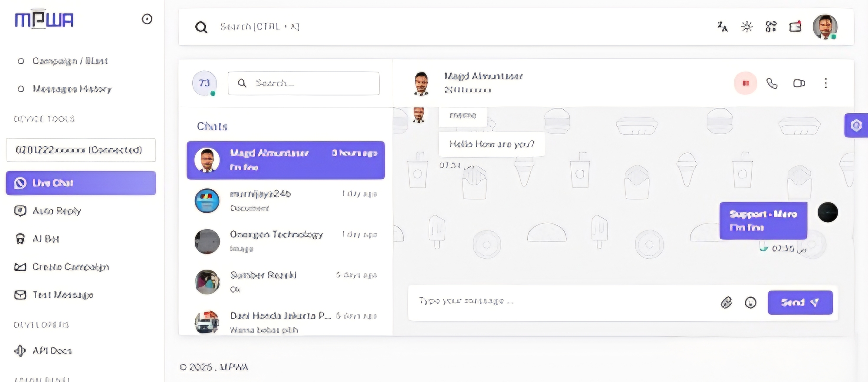This screenshot has height=382, width=868.
Task: Click the magnifier icon in the top bar
Action: pos(201,27)
